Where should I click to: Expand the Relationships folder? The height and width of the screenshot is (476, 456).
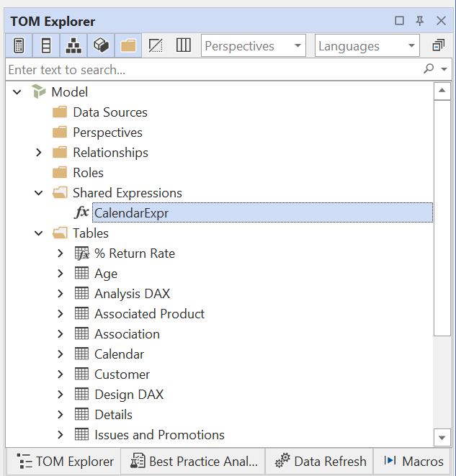39,153
